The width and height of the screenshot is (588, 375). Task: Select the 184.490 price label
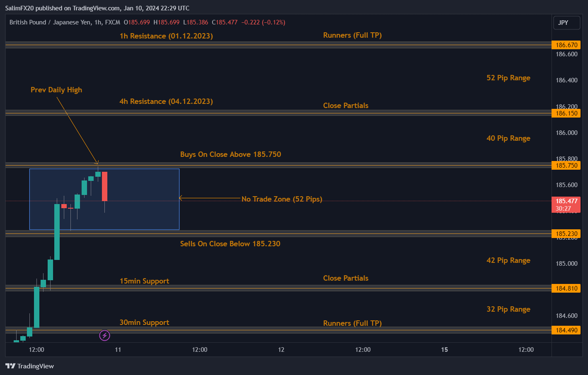(566, 330)
